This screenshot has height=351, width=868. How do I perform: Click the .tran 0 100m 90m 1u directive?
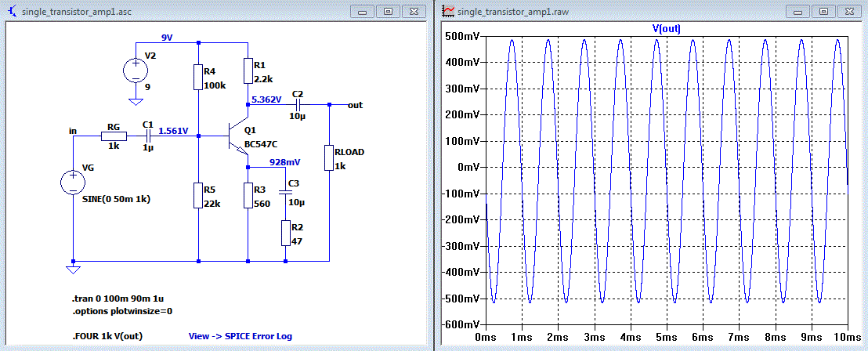coord(120,299)
